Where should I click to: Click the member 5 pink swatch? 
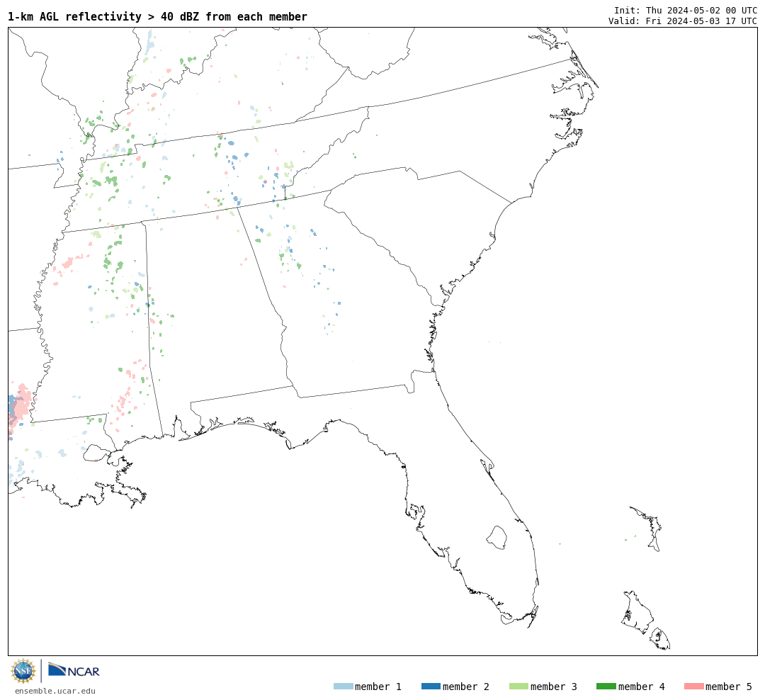[693, 687]
